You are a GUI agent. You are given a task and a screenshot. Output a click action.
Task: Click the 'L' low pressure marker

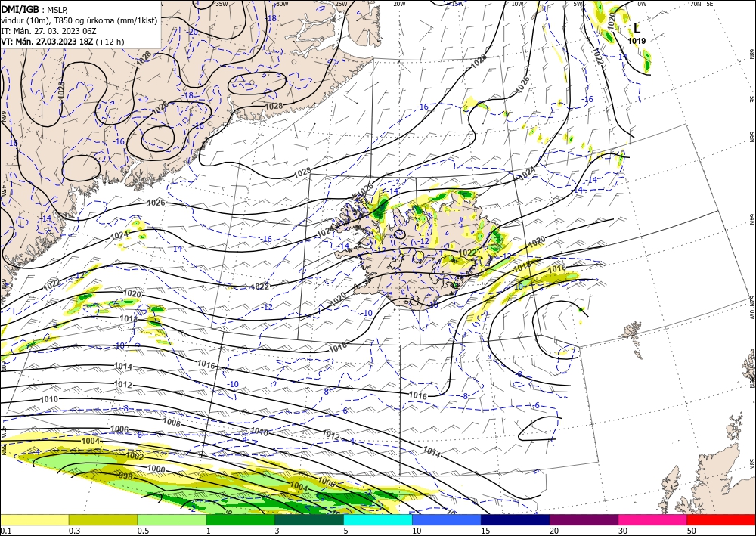[637, 29]
